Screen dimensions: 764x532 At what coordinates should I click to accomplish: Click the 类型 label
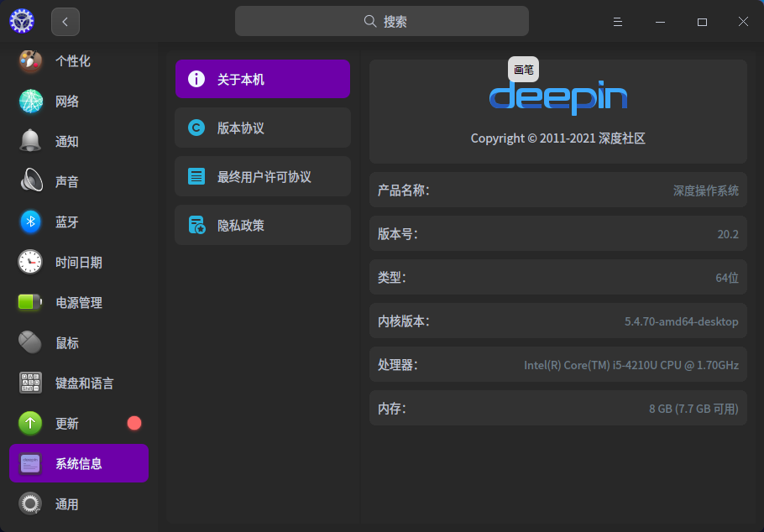(392, 278)
